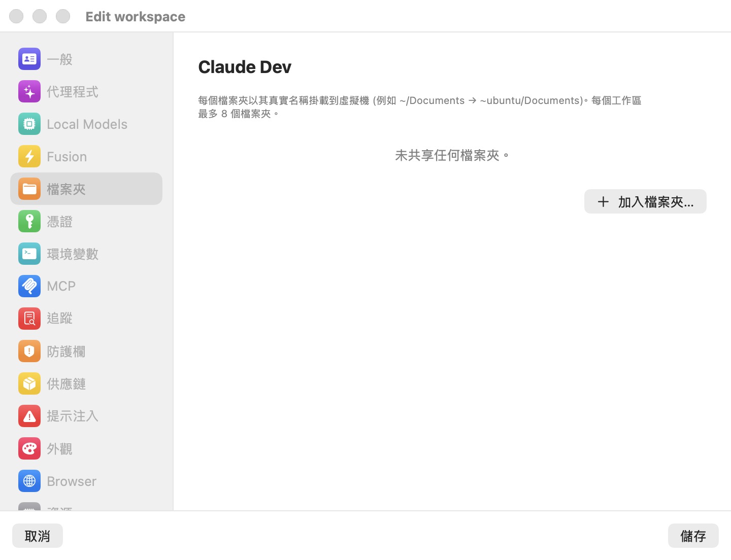Switch to the 外觀 section
Image resolution: width=731 pixels, height=560 pixels.
pyautogui.click(x=59, y=448)
